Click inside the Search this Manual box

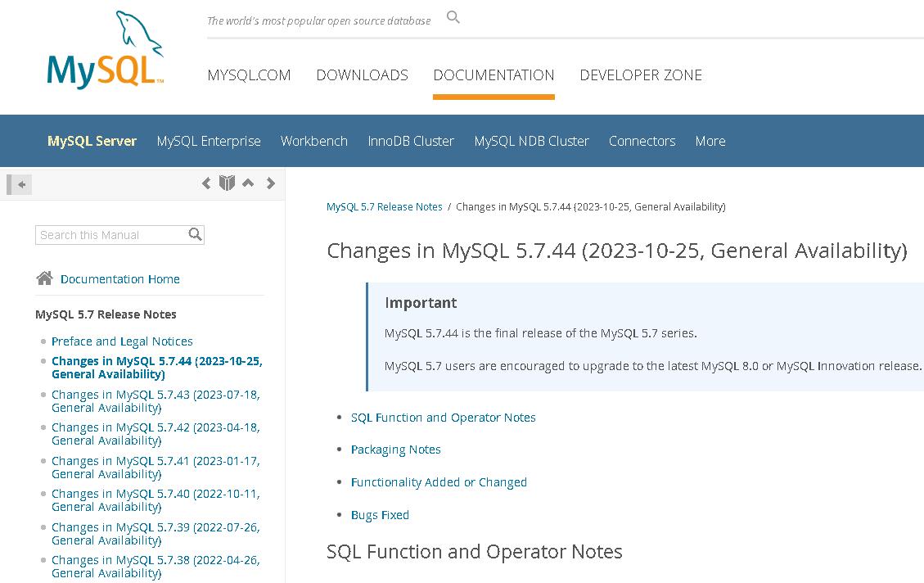[x=110, y=235]
